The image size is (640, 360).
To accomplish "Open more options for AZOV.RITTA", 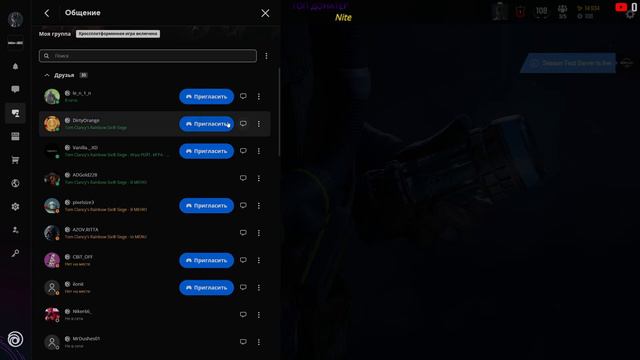I will click(259, 233).
